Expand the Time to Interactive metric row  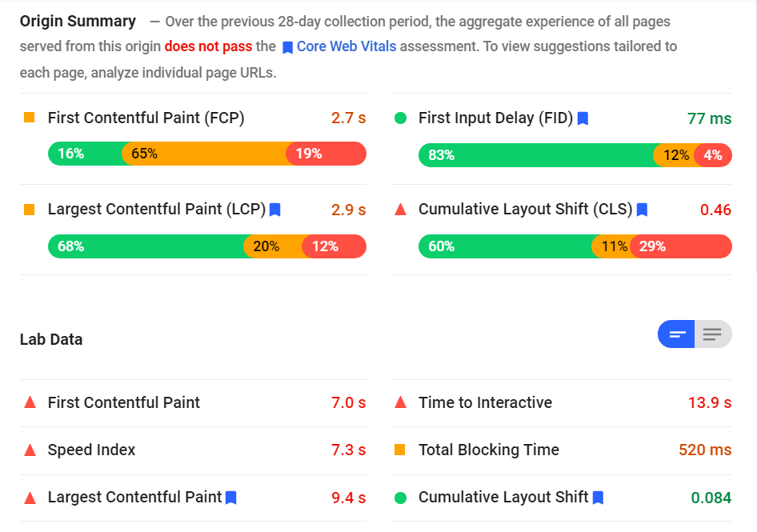coord(562,402)
